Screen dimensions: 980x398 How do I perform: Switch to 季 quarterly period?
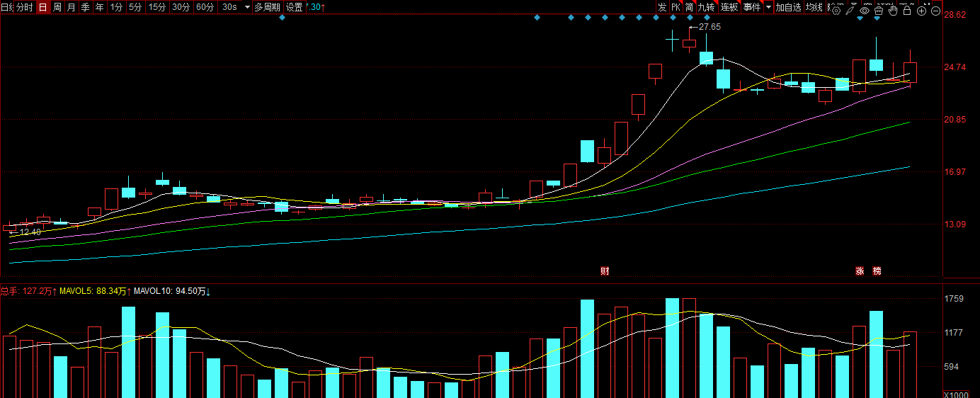coord(85,7)
